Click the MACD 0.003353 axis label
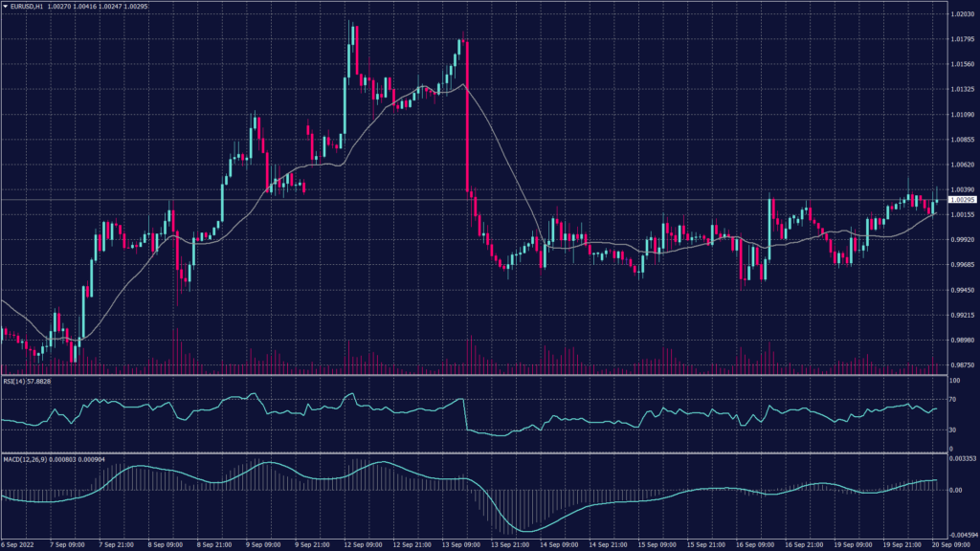Image resolution: width=980 pixels, height=551 pixels. [x=960, y=459]
